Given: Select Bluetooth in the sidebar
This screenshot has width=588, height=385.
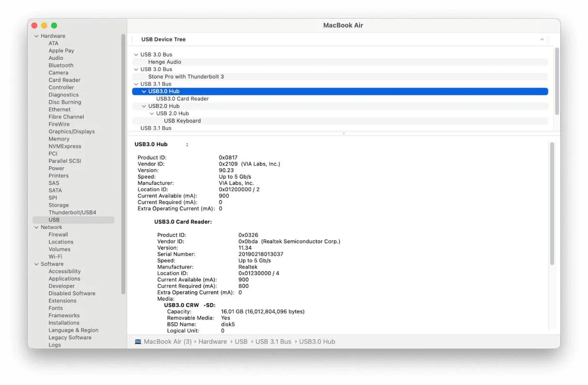Looking at the screenshot, I should [x=61, y=66].
